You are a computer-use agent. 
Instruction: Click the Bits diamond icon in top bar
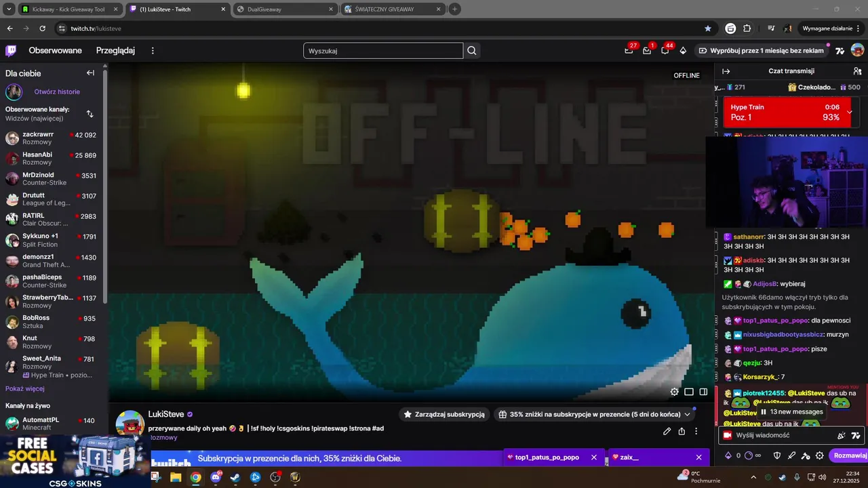683,51
